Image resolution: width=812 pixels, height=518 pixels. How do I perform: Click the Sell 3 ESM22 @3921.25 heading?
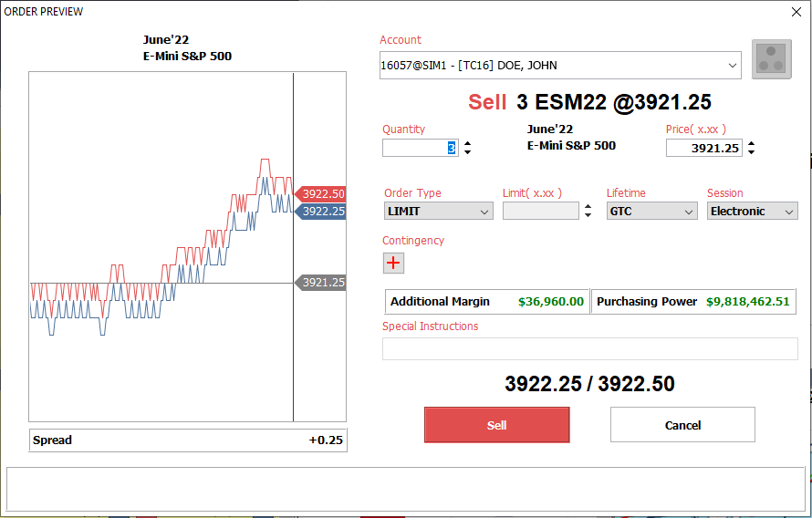point(589,102)
